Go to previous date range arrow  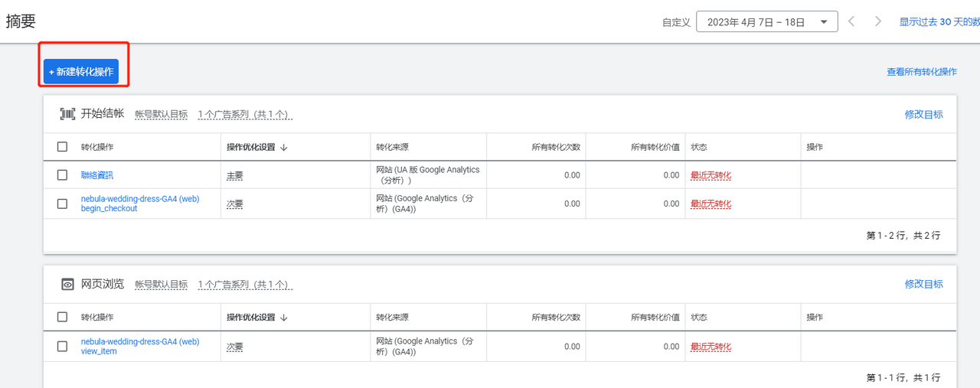(851, 21)
